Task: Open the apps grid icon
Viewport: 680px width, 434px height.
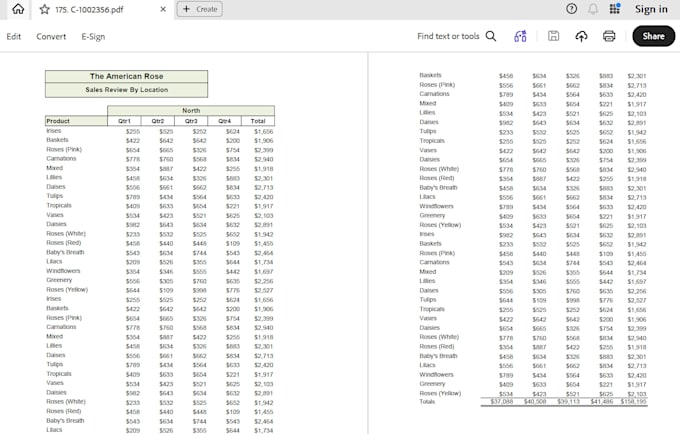Action: [615, 9]
